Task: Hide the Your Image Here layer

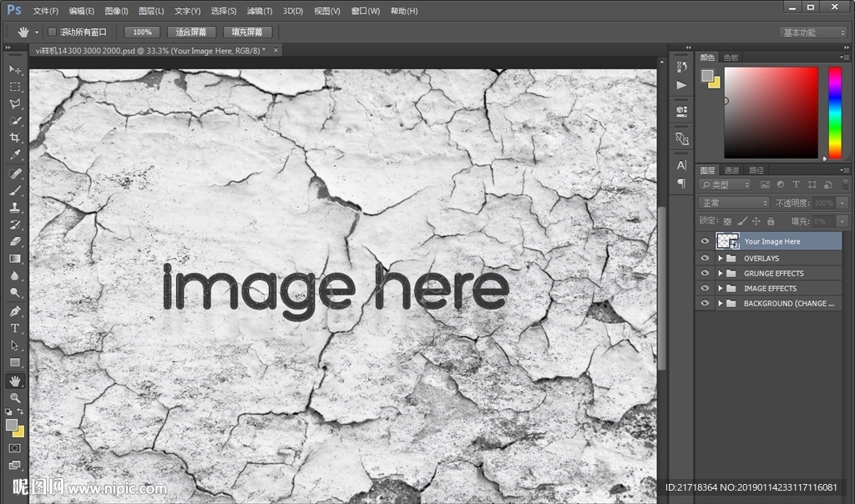Action: click(705, 241)
